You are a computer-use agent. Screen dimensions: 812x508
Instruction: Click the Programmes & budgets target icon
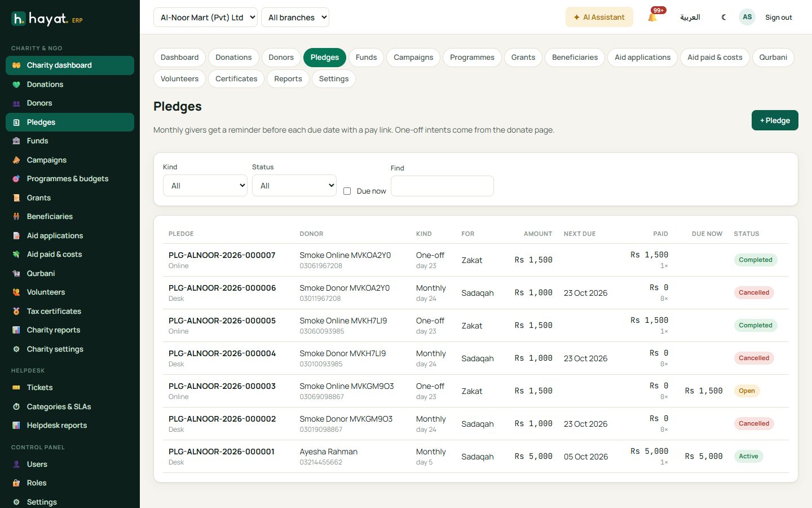(x=16, y=179)
